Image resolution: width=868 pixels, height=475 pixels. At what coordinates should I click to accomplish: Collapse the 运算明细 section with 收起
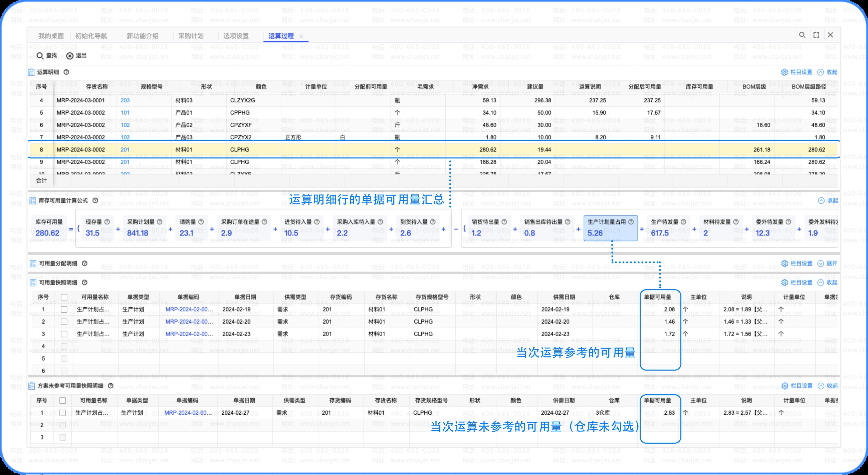click(828, 72)
